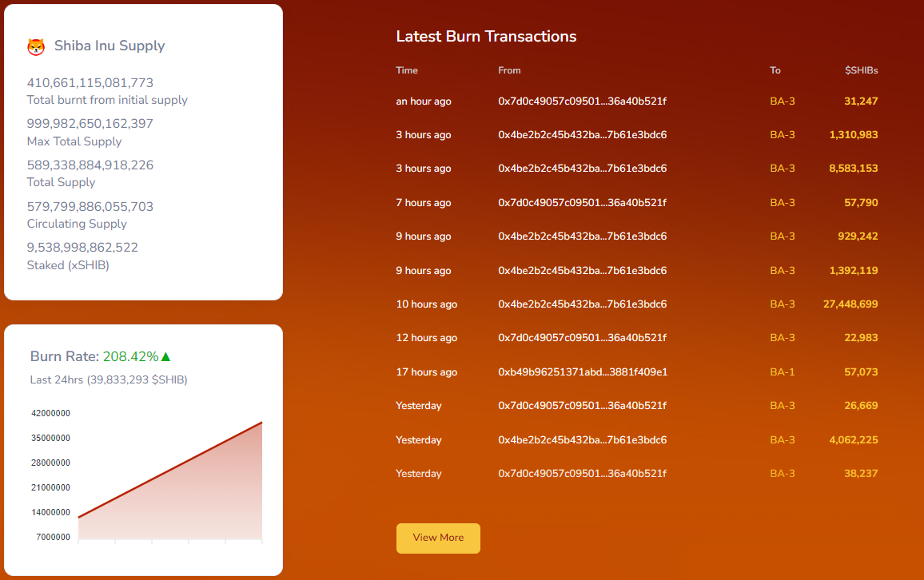Click the 'Last 24hrs (39,833,293 $SHIB)' text
The height and width of the screenshot is (580, 924).
109,379
